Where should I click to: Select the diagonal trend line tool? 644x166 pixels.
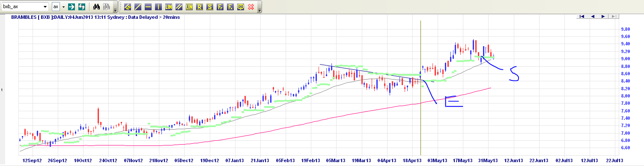pos(138,7)
